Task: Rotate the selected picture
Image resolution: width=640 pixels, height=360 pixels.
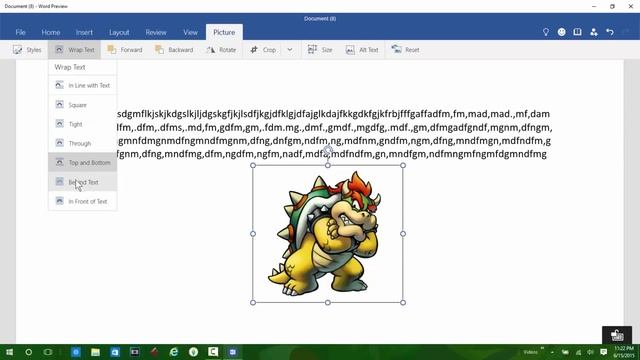Action: coord(221,50)
